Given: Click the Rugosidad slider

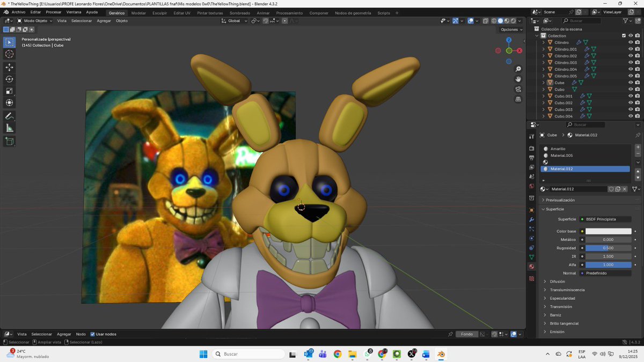Looking at the screenshot, I should click(x=608, y=248).
